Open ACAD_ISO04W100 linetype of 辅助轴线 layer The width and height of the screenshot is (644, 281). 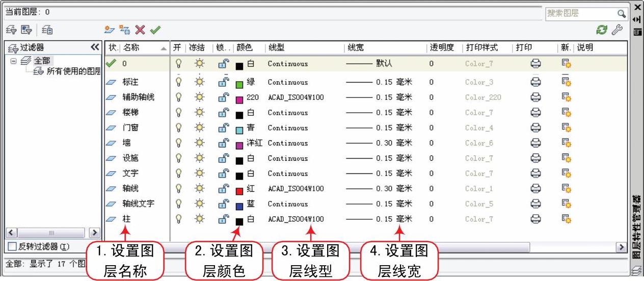pos(296,97)
